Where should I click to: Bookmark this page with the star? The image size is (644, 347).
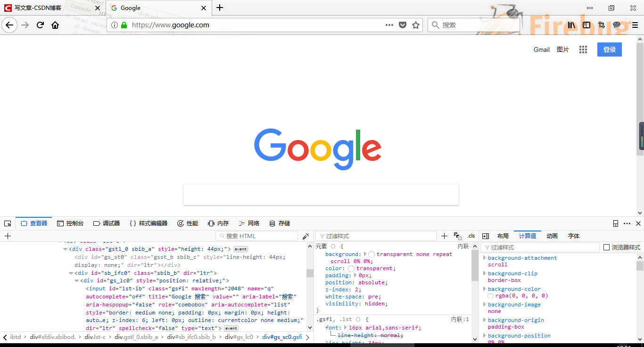[416, 25]
